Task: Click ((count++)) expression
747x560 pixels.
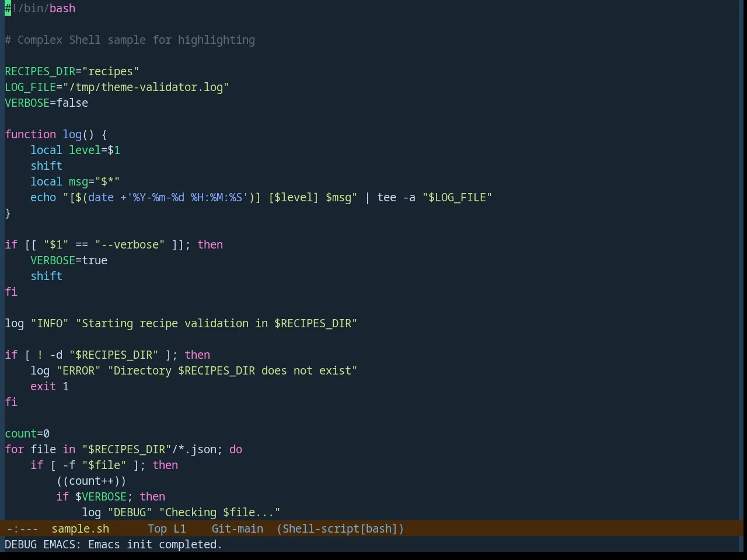Action: 91,481
